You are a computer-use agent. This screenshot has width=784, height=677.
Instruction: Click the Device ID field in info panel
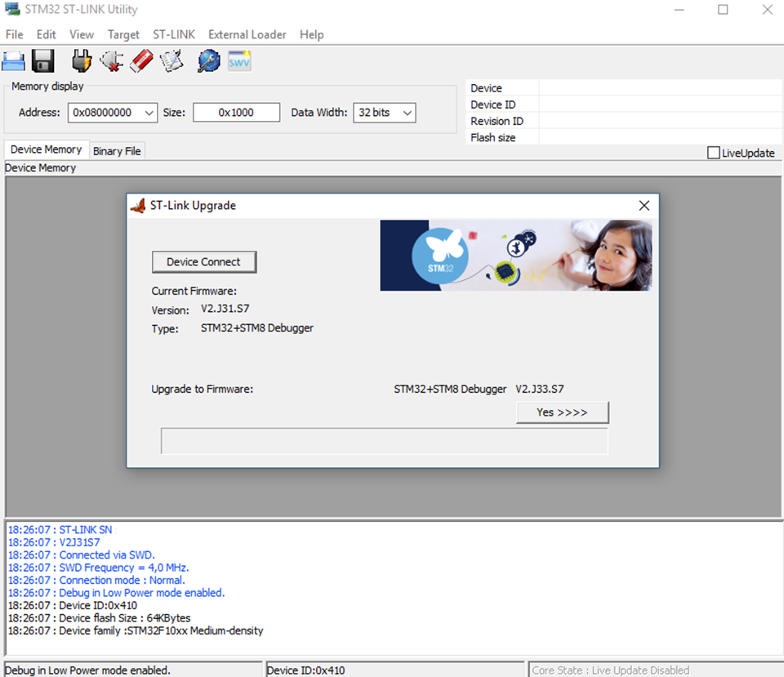661,105
